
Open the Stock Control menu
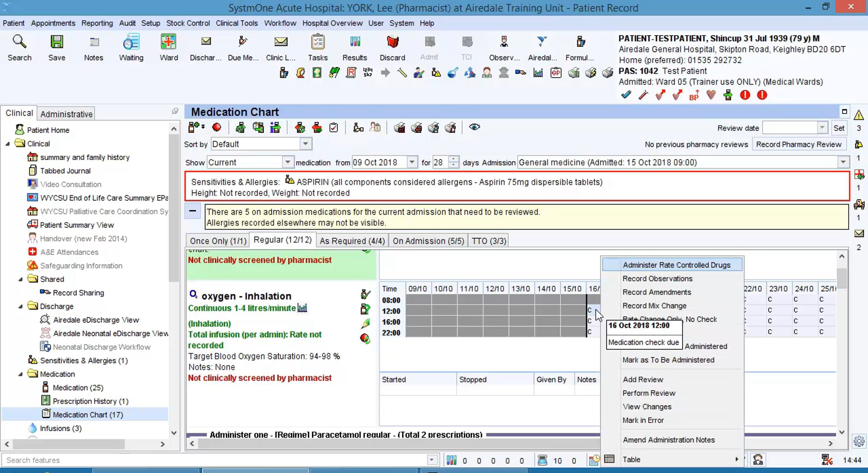(188, 23)
